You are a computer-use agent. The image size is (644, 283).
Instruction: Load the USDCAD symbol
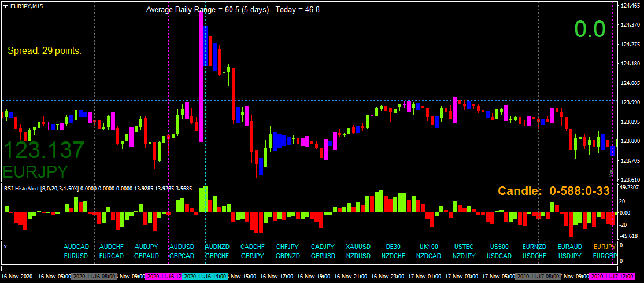pos(499,256)
